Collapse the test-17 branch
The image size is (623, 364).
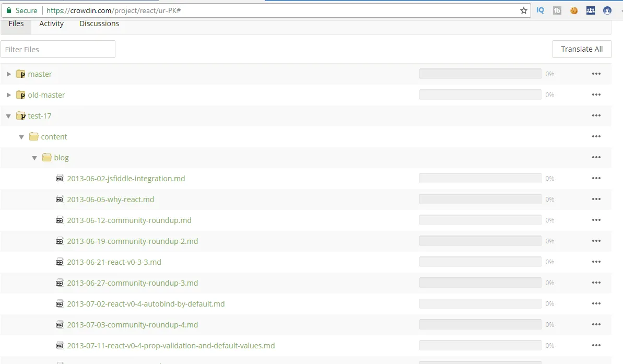pos(8,116)
